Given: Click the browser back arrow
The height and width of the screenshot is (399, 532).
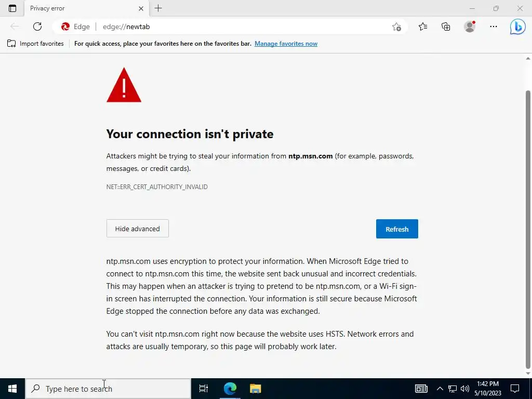Looking at the screenshot, I should pyautogui.click(x=14, y=26).
